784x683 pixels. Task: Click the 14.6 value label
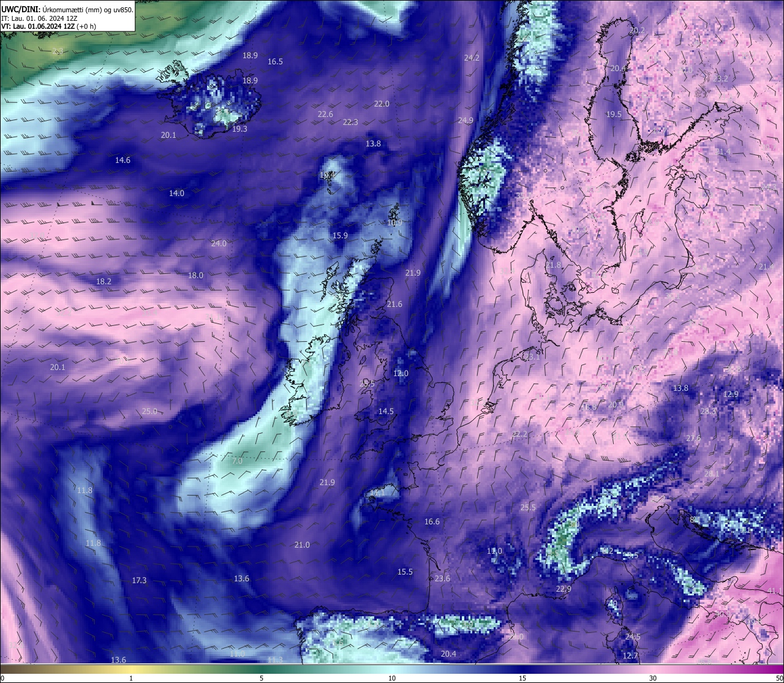pyautogui.click(x=123, y=160)
